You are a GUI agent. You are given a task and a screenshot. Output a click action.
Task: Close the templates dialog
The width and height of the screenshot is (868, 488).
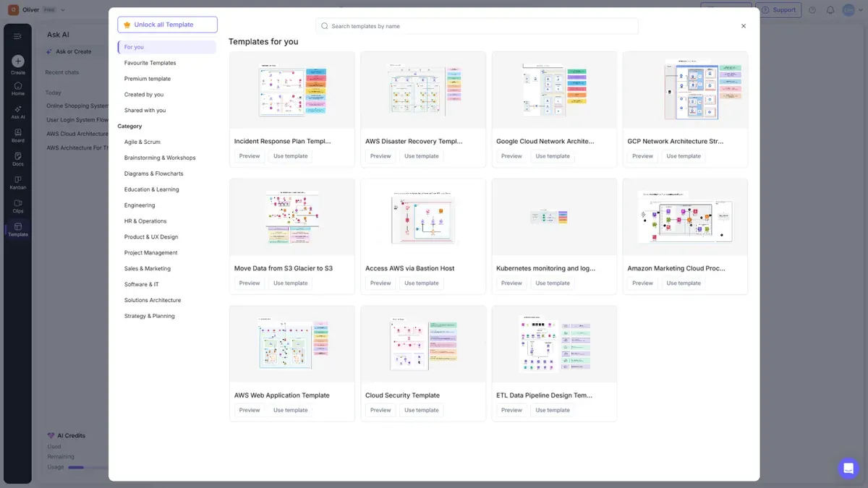coord(743,26)
